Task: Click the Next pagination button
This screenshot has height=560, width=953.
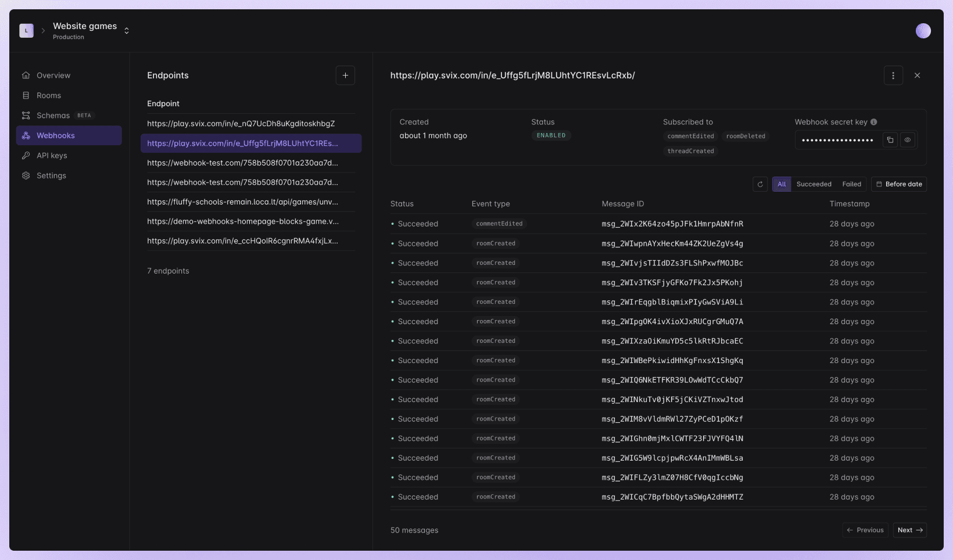Action: (909, 530)
